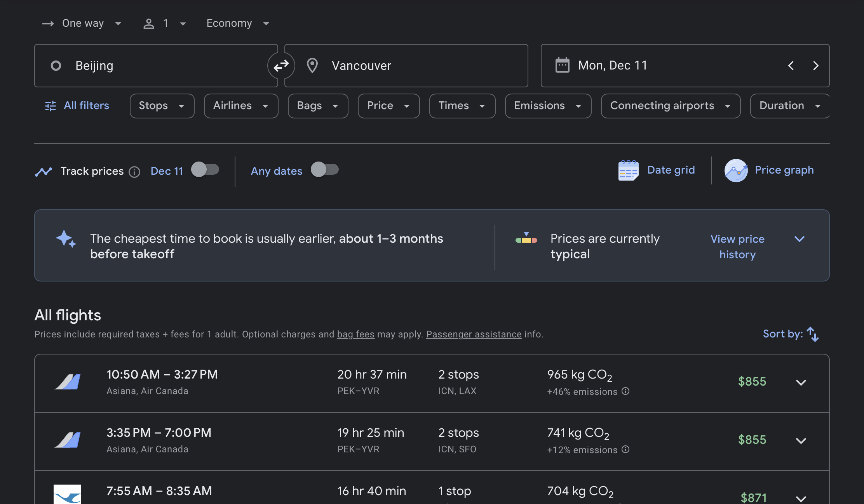
Task: Open the Stops filter
Action: 162,106
